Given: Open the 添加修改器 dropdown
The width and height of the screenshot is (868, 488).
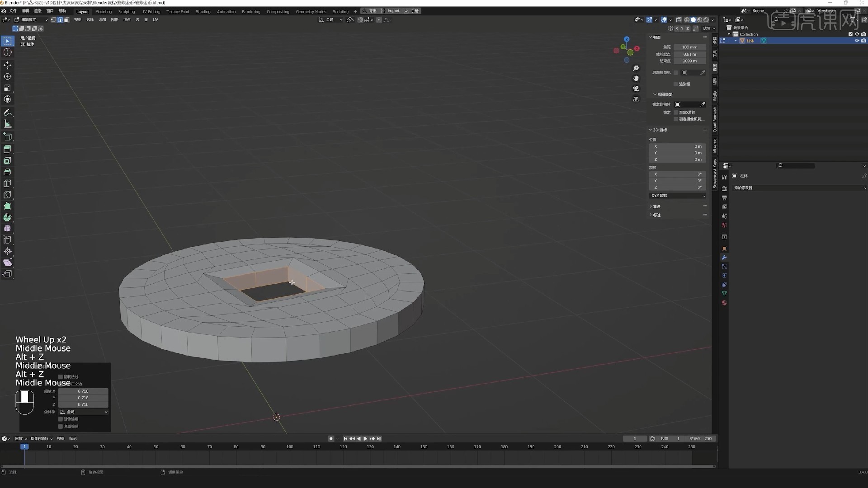Looking at the screenshot, I should tap(799, 188).
